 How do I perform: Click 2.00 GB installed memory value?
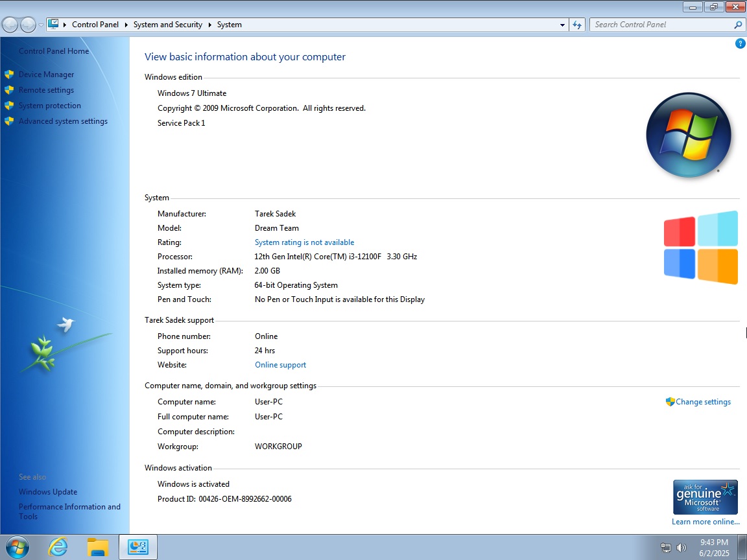point(267,271)
